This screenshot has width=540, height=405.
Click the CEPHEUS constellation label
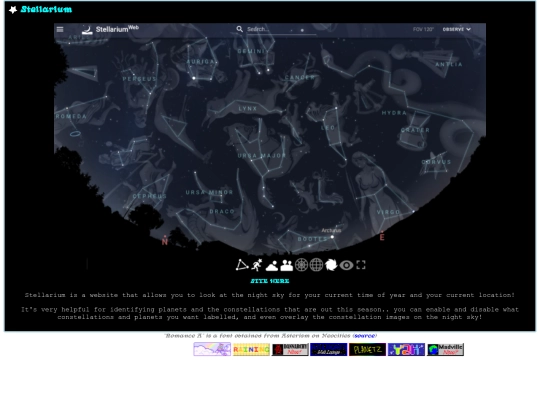point(149,196)
